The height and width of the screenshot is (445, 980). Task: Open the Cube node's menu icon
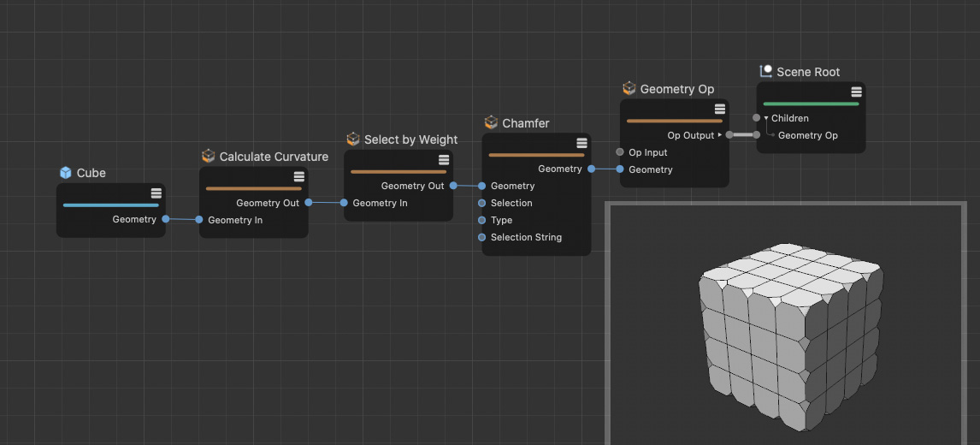[156, 193]
